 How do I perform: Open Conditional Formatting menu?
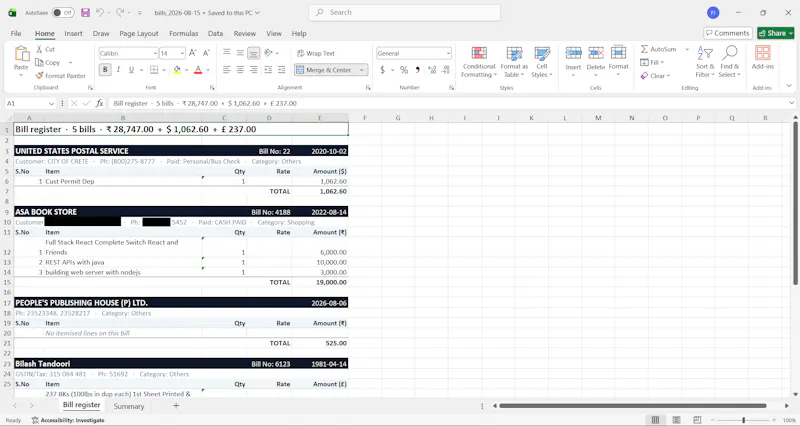[479, 62]
